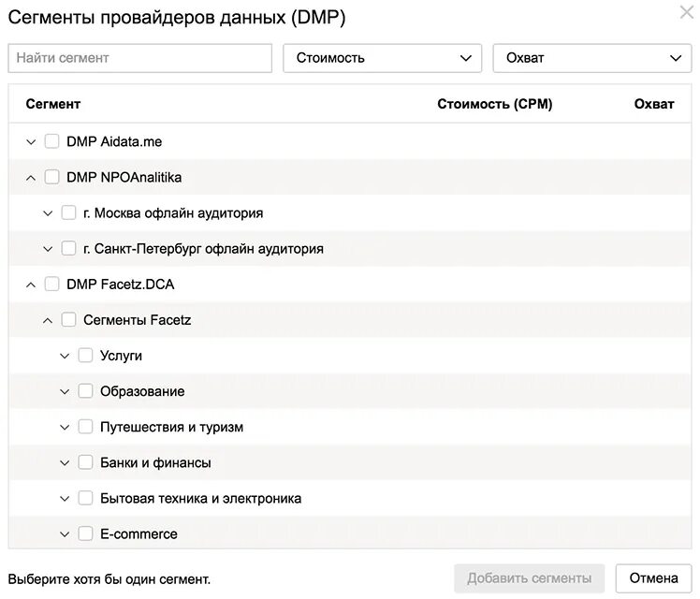The width and height of the screenshot is (700, 599).
Task: Expand Бытовая техника и электроника
Action: pos(65,499)
